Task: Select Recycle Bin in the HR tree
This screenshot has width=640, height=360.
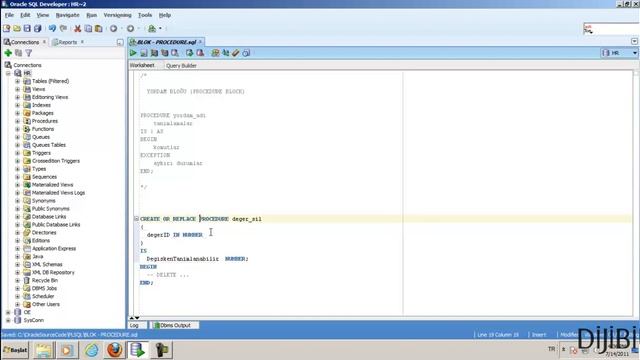Action: tap(44, 280)
